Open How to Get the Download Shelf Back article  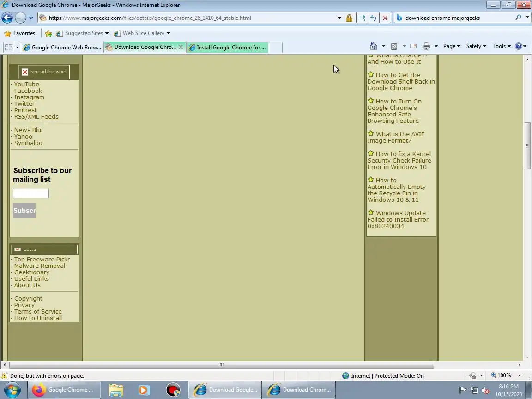pyautogui.click(x=401, y=81)
